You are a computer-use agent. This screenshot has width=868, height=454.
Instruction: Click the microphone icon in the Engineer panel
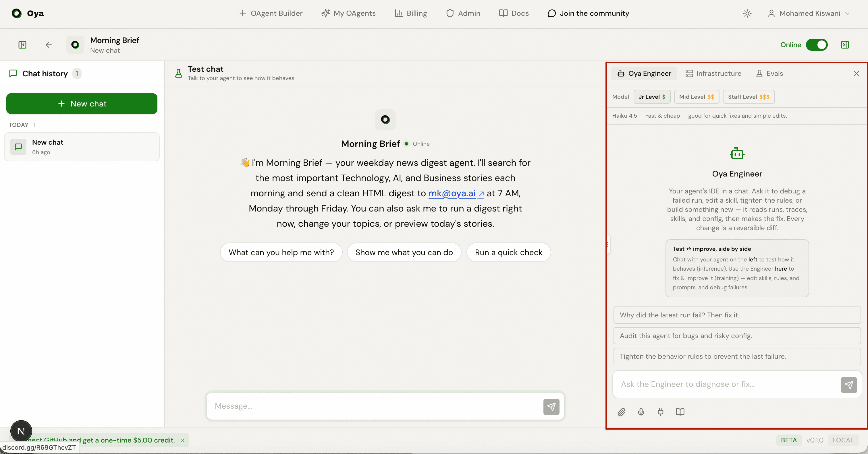(x=641, y=412)
